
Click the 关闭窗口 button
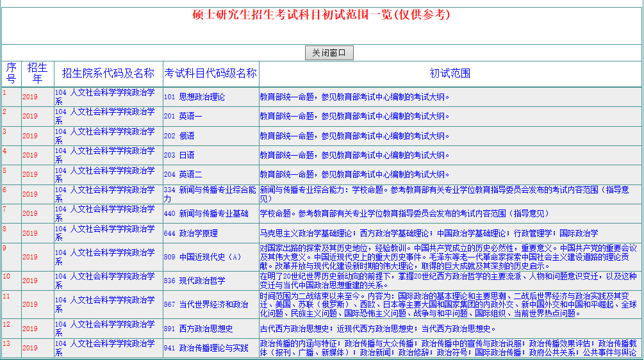[329, 53]
